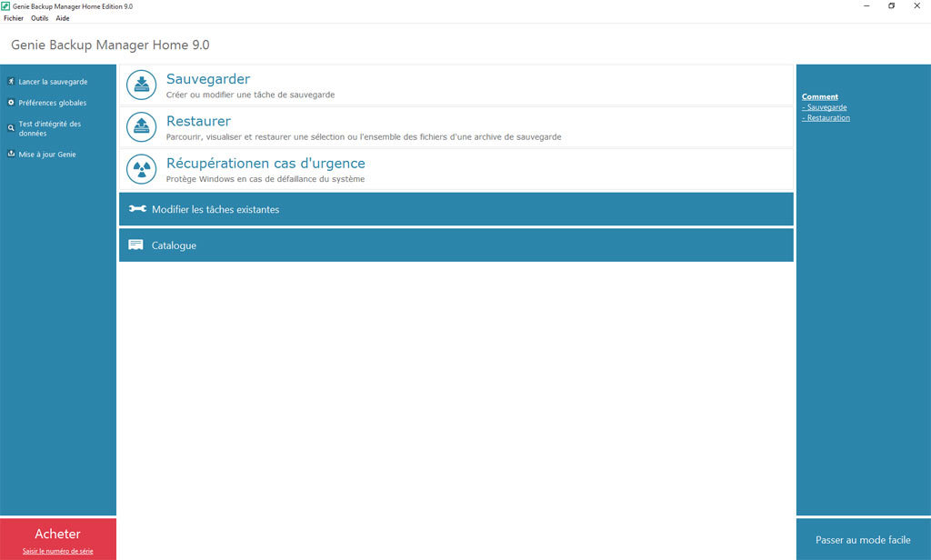Open the Comment help heading

click(820, 96)
